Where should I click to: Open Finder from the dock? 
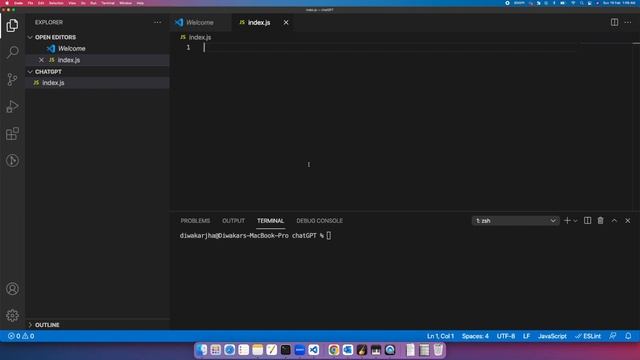201,350
